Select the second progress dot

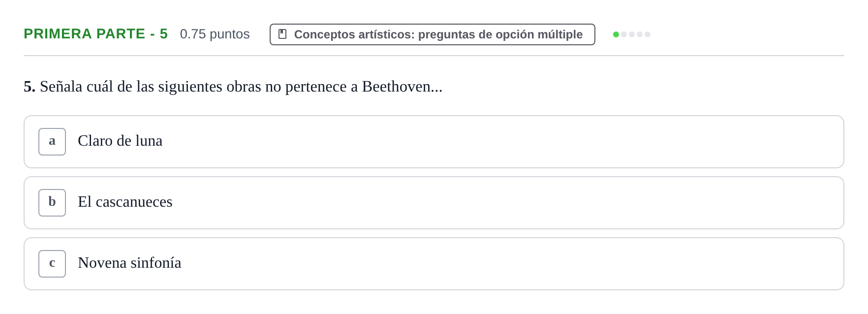click(624, 34)
